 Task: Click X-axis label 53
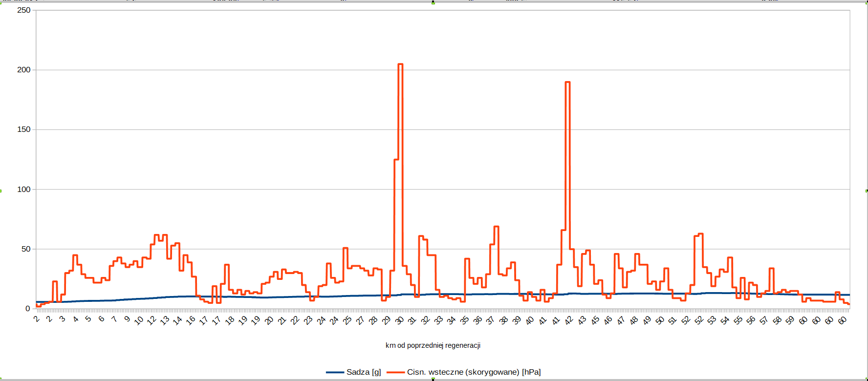tap(712, 320)
